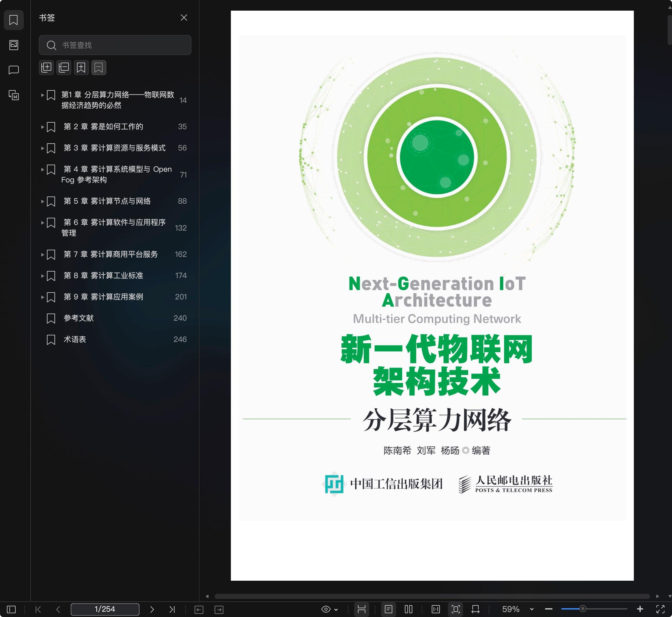Expand the 第1章 分层算力网络 bookmark
The width and height of the screenshot is (672, 617).
pyautogui.click(x=43, y=95)
